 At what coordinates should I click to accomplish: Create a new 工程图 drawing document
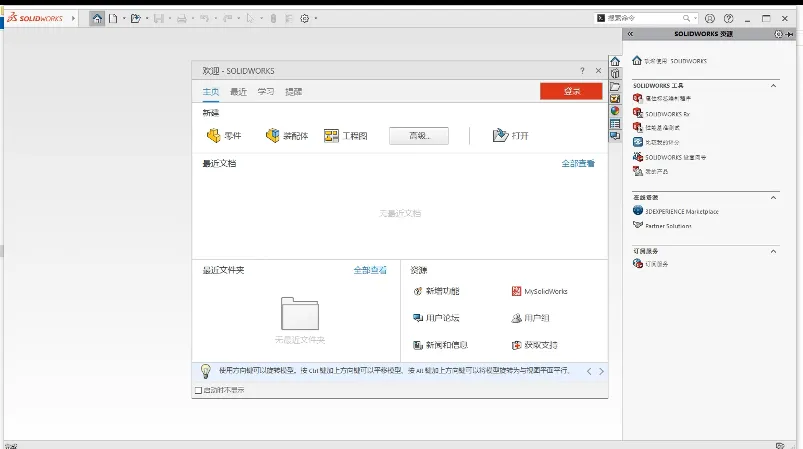pos(346,136)
